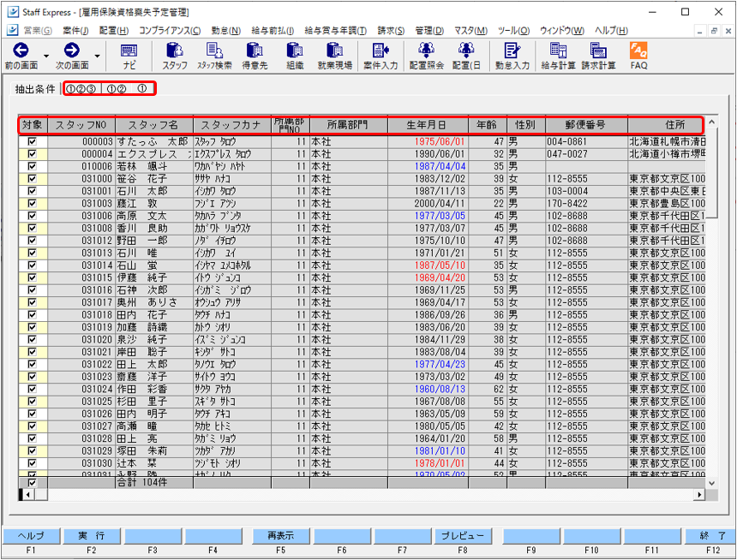Image resolution: width=737 pixels, height=560 pixels.
Task: Click the 再表示 F5 button
Action: 280,535
